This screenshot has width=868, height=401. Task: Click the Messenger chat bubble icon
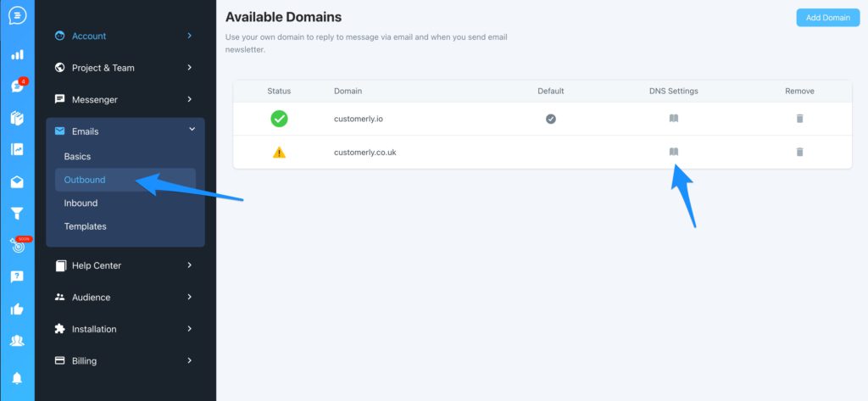pyautogui.click(x=60, y=99)
